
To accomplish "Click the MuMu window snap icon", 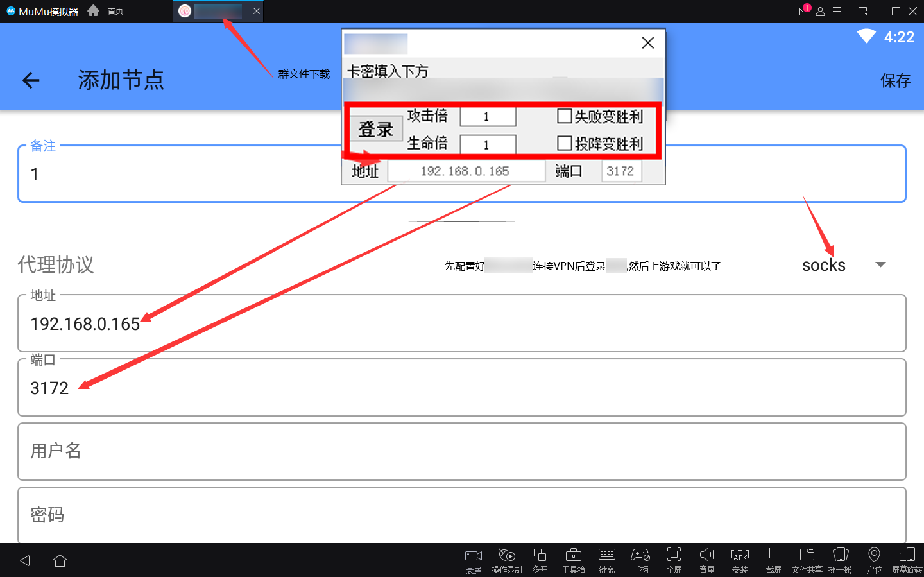I will click(x=862, y=12).
